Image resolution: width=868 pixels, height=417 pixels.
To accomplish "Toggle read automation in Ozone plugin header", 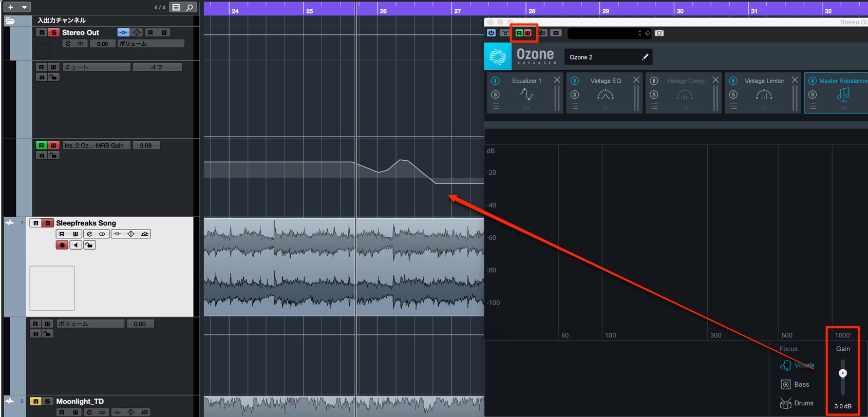I will tap(519, 33).
